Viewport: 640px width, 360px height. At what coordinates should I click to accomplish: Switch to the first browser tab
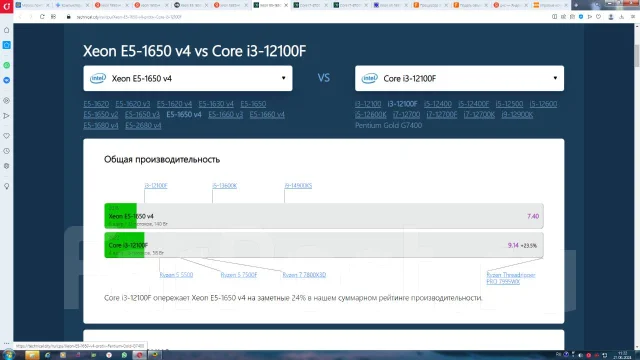tap(32, 5)
